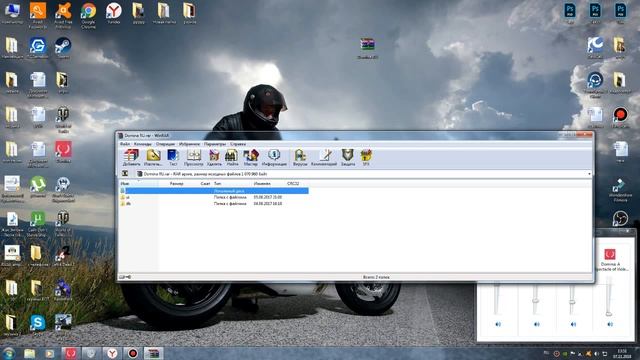The width and height of the screenshot is (640, 360).
Task: Mute the first volume mixer channel
Action: click(x=498, y=324)
